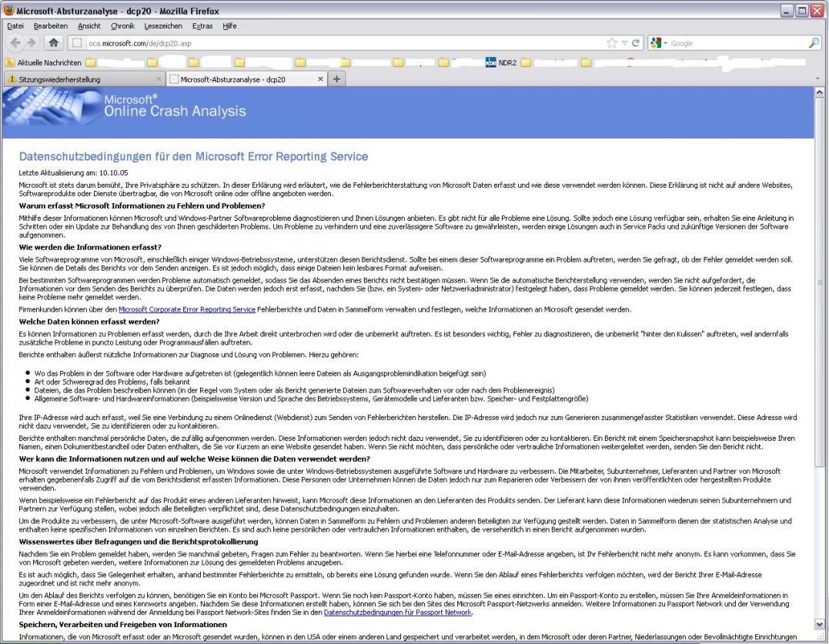The height and width of the screenshot is (644, 829).
Task: Close the Microsoft-Absturzanalyse tab
Action: tap(320, 78)
